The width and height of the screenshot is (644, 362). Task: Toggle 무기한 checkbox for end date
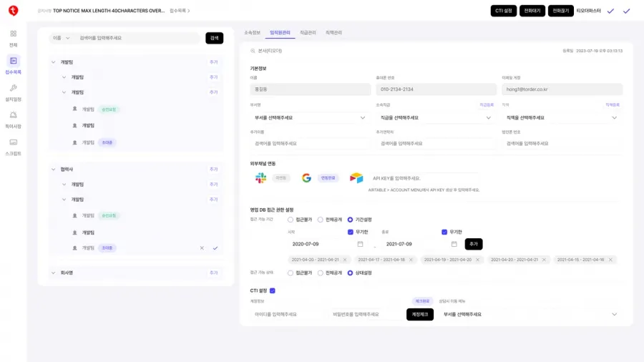click(x=444, y=232)
